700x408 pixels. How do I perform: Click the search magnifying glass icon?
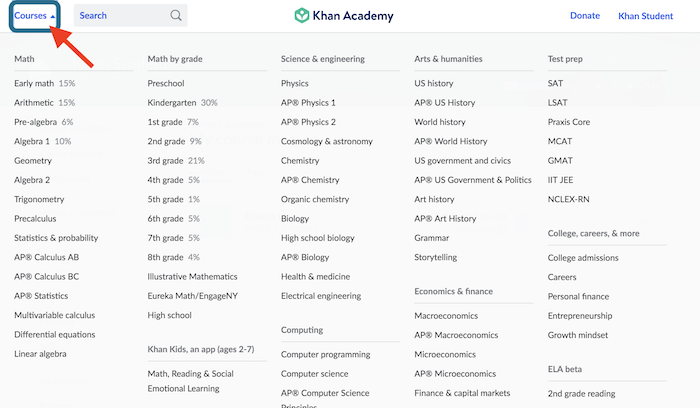coord(176,16)
